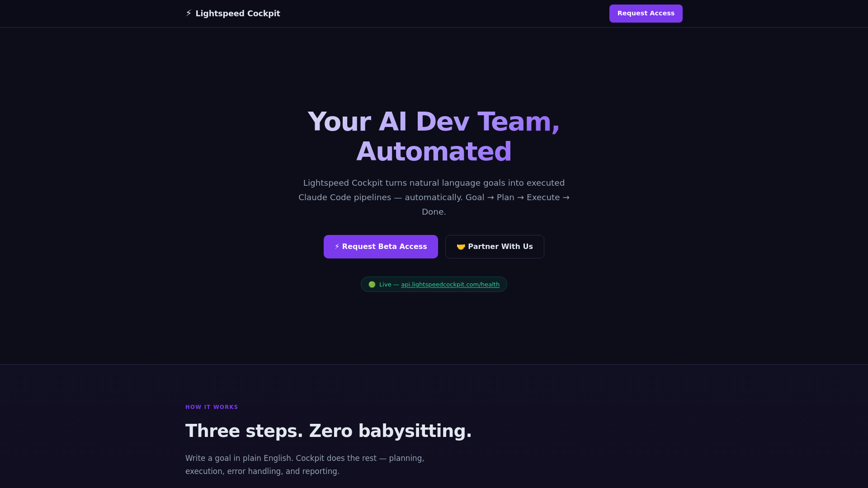Image resolution: width=868 pixels, height=488 pixels.
Task: Click the 'Write a goal in plain English' paragraph
Action: point(305,465)
